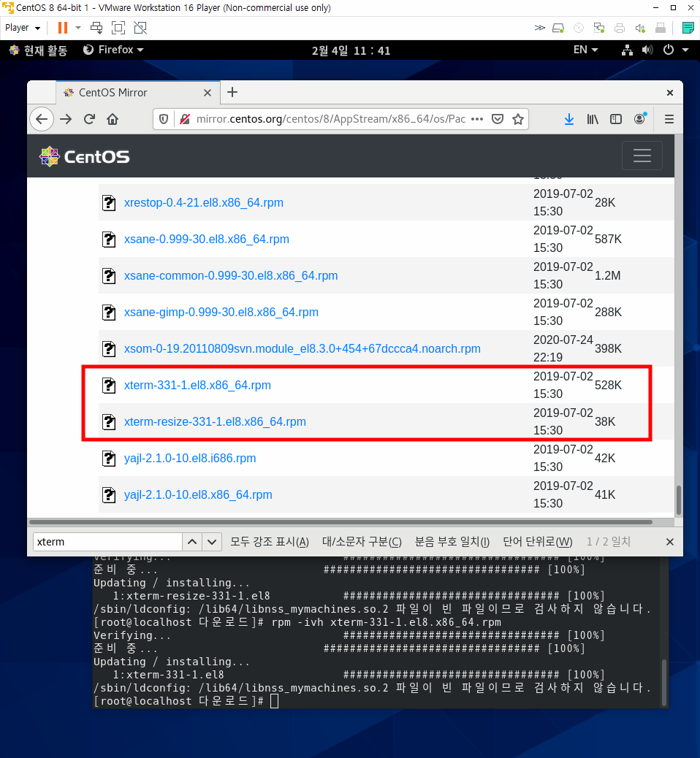
Task: Download xterm-resize-331-1.el8.x86_64.rpm
Action: (x=215, y=421)
